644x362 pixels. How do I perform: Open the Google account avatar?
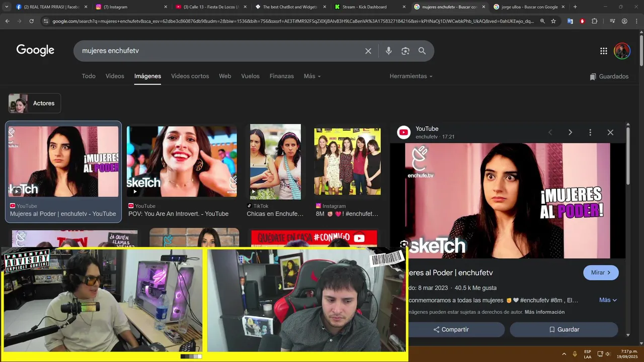622,51
